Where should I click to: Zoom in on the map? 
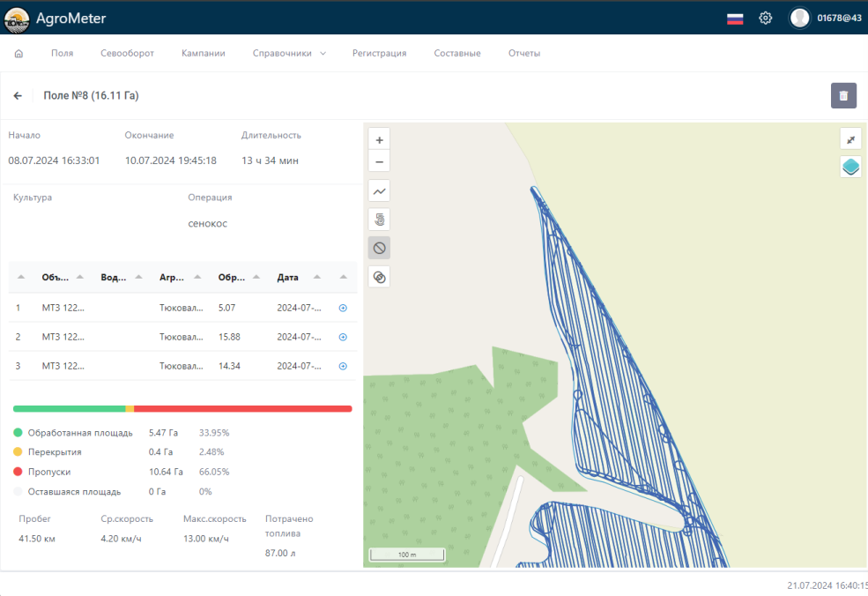pos(379,140)
